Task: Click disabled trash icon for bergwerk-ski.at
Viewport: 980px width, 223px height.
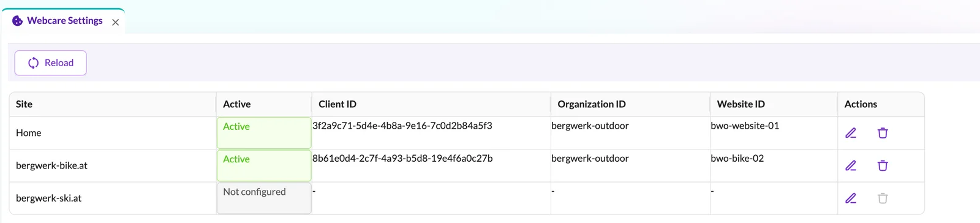Action: (x=883, y=198)
